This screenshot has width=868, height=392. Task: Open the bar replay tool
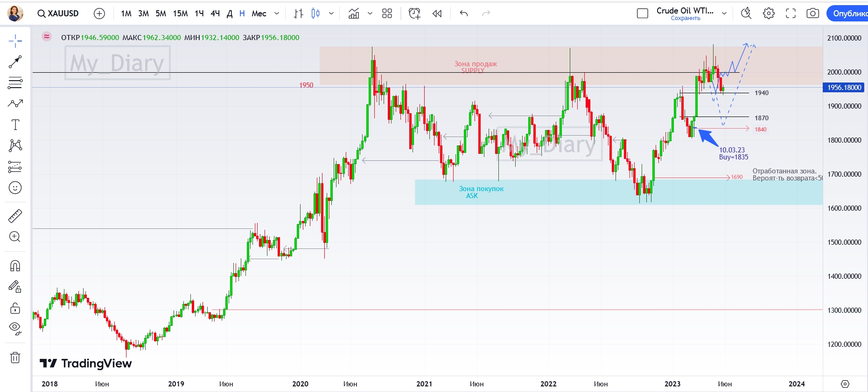[437, 14]
